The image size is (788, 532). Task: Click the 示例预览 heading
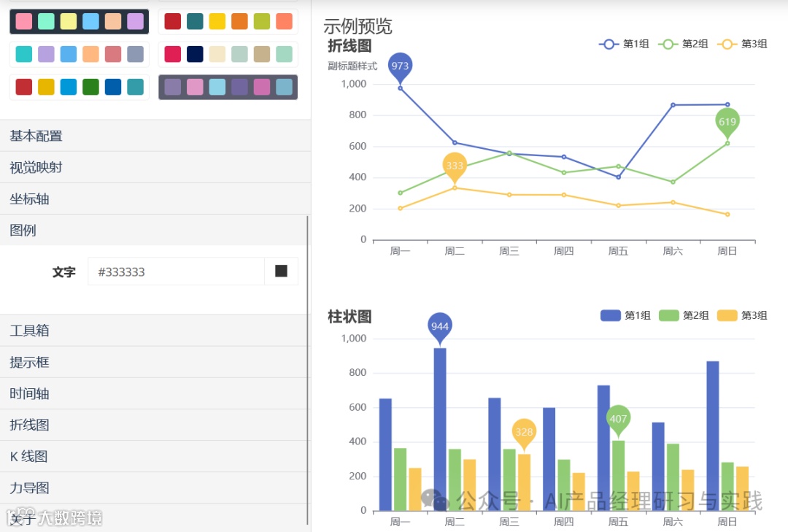click(358, 26)
